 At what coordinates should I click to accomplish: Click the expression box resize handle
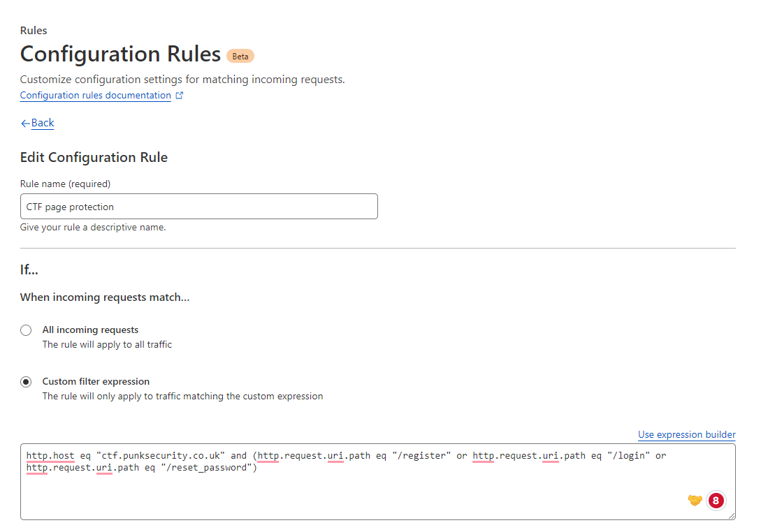731,515
